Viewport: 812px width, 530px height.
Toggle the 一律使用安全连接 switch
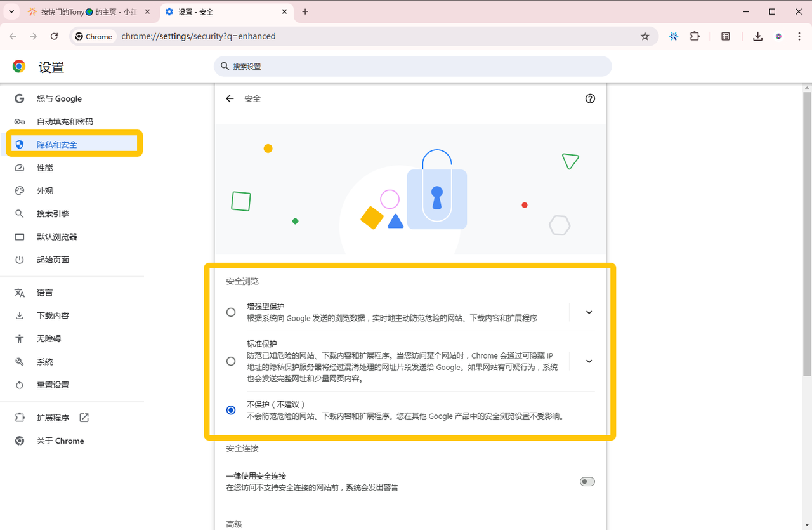click(x=587, y=482)
